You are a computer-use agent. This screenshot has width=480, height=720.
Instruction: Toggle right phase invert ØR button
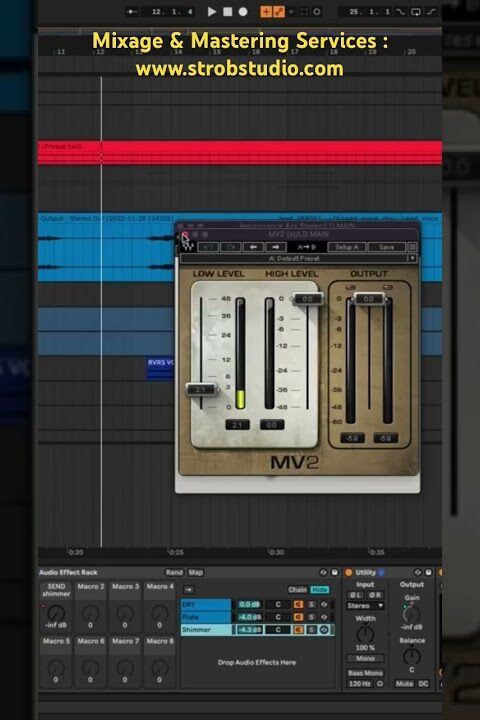pyautogui.click(x=375, y=595)
